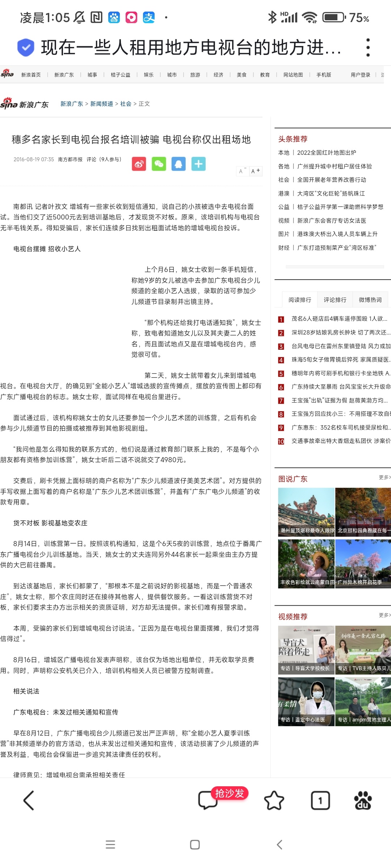Open headline 全国开展老年营养改善行动

pos(332,180)
